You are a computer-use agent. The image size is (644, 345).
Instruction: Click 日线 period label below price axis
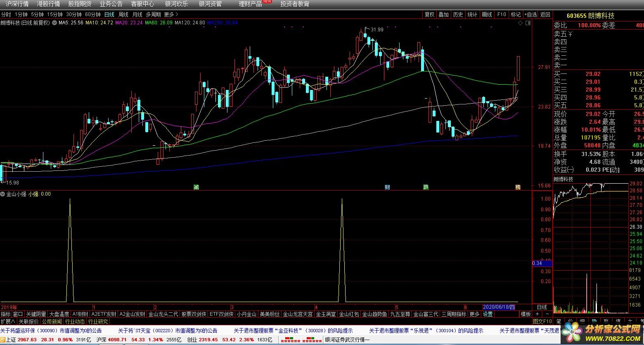pyautogui.click(x=542, y=307)
